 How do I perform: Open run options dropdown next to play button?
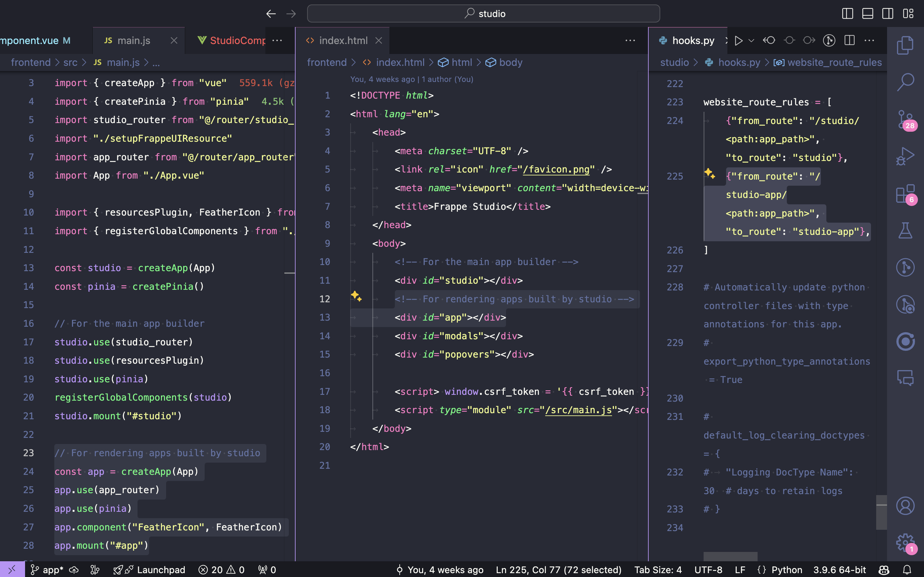pyautogui.click(x=751, y=40)
